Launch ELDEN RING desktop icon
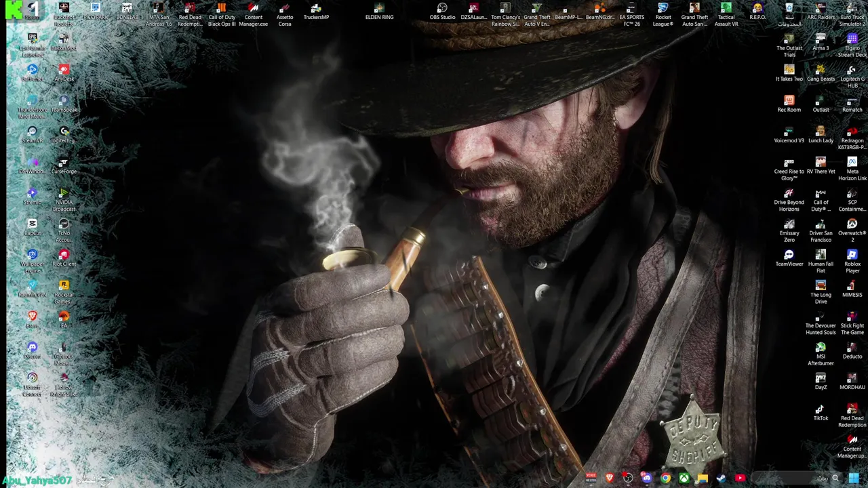Viewport: 868px width, 488px height. pos(379,11)
